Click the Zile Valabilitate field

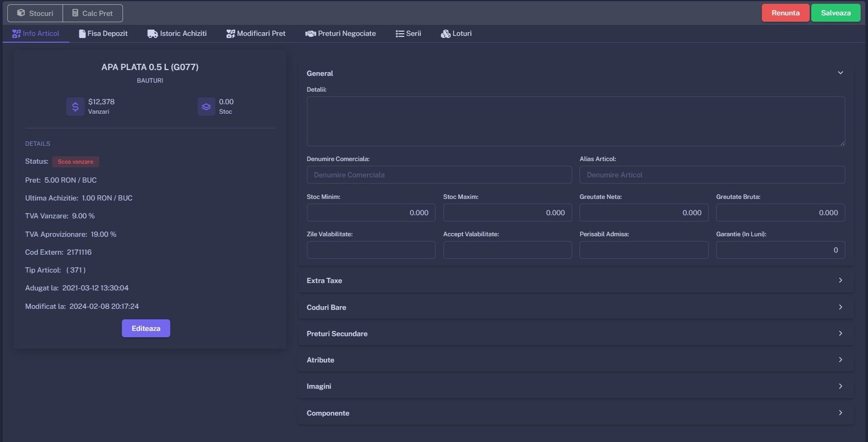(371, 250)
